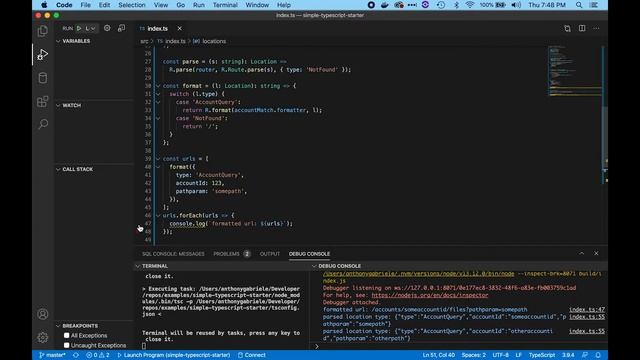Click the Docker icon in the macOS menu bar

384,5
